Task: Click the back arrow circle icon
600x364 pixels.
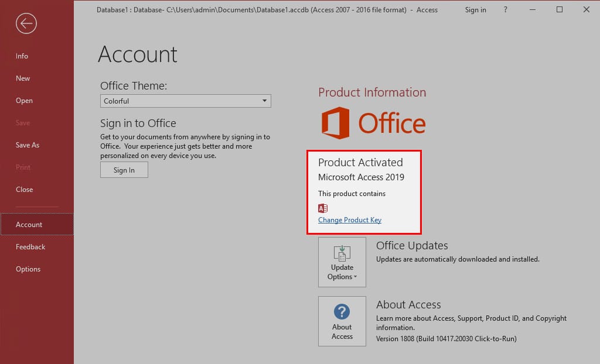Action: 26,24
